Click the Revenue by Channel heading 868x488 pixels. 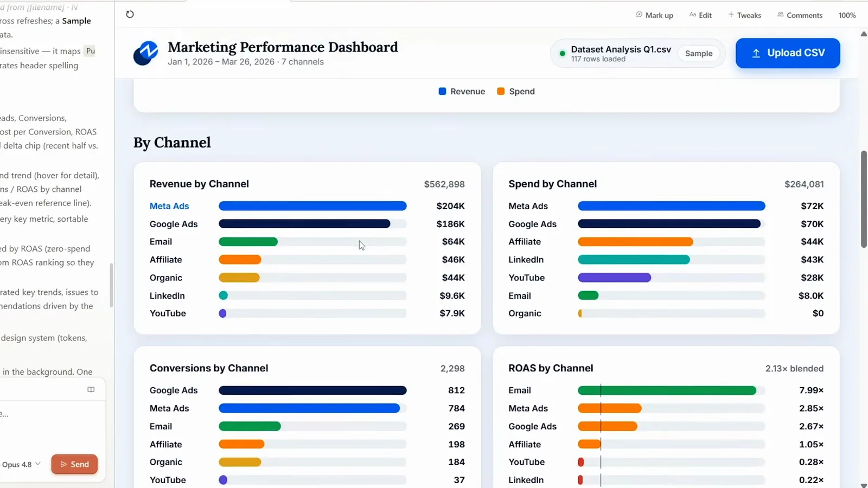199,184
